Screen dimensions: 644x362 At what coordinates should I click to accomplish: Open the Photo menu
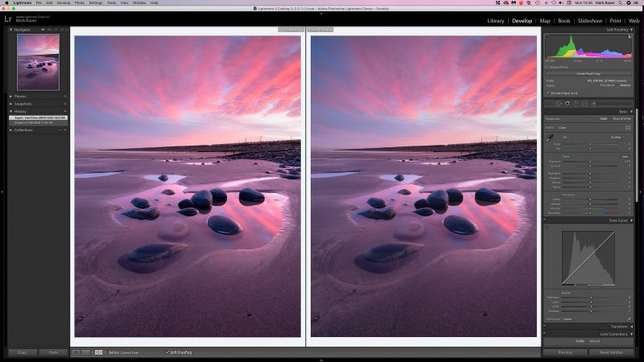pyautogui.click(x=79, y=3)
